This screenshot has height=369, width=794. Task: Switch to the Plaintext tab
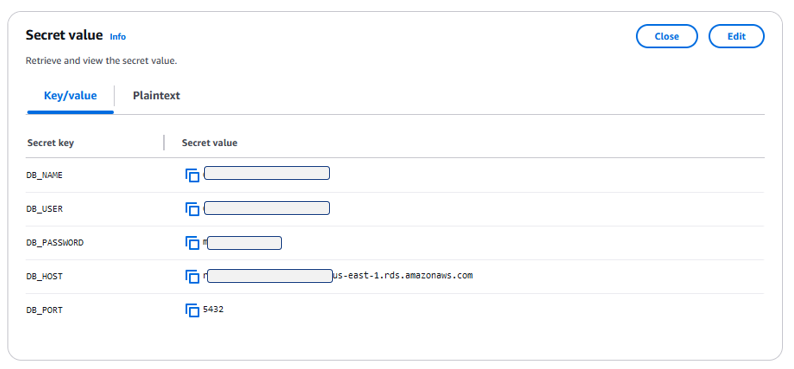(x=156, y=95)
